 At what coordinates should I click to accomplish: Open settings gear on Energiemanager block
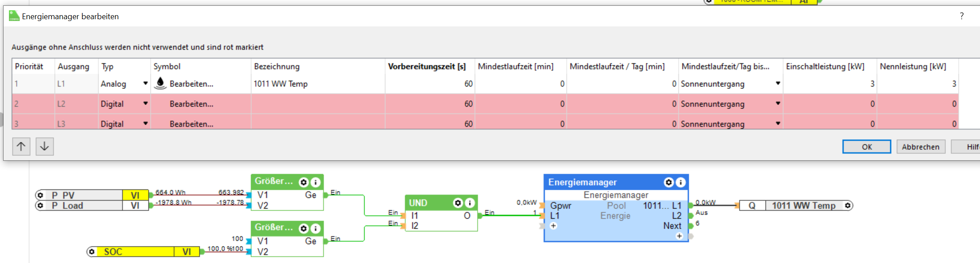click(x=669, y=182)
